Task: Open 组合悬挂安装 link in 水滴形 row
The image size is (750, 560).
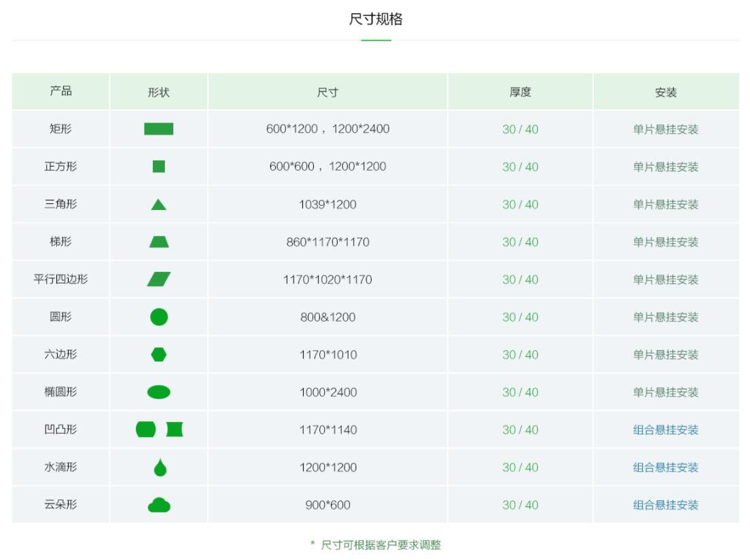Action: tap(665, 468)
